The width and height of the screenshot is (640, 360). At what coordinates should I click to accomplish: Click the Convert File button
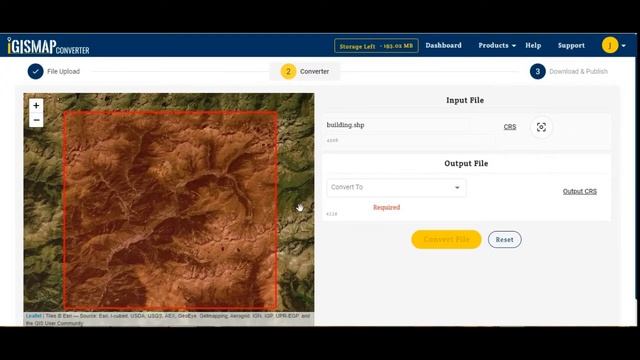tap(446, 239)
